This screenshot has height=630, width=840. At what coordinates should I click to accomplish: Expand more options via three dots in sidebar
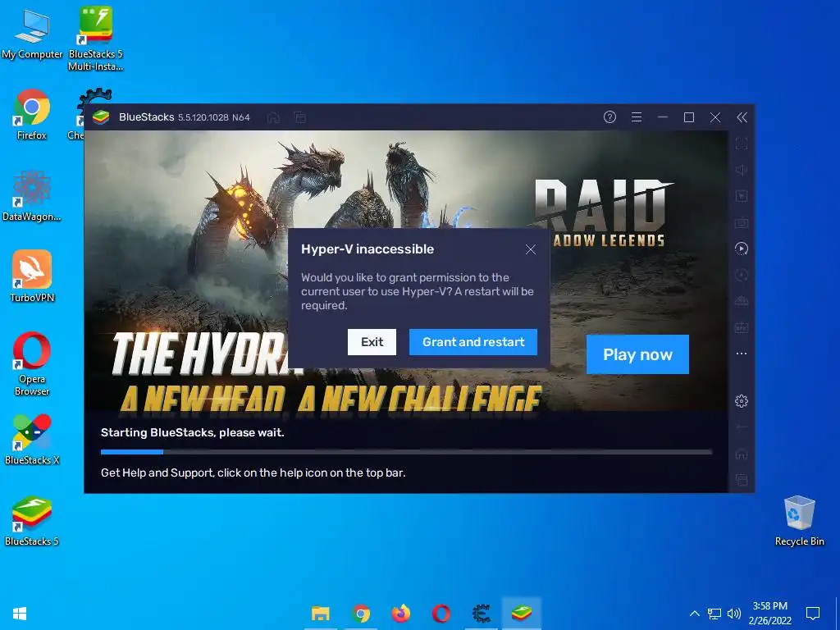(742, 354)
